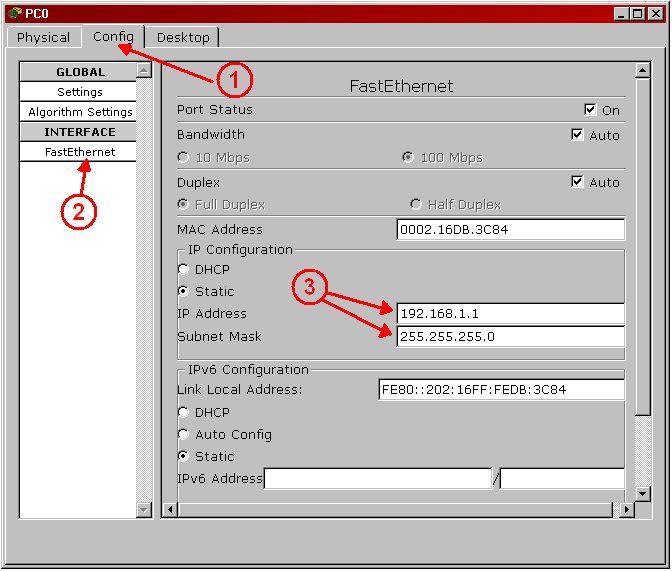Select the GLOBAL section header
The width and height of the screenshot is (672, 571).
point(79,72)
